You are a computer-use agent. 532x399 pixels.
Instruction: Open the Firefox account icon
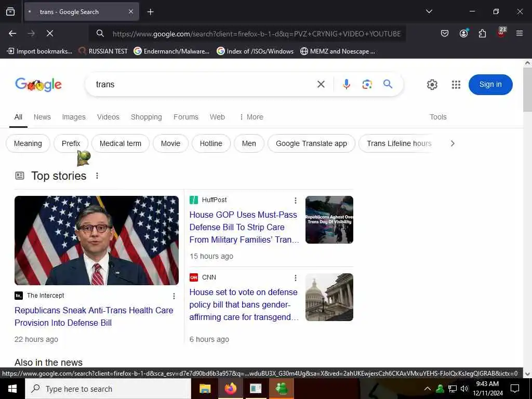coord(463,33)
